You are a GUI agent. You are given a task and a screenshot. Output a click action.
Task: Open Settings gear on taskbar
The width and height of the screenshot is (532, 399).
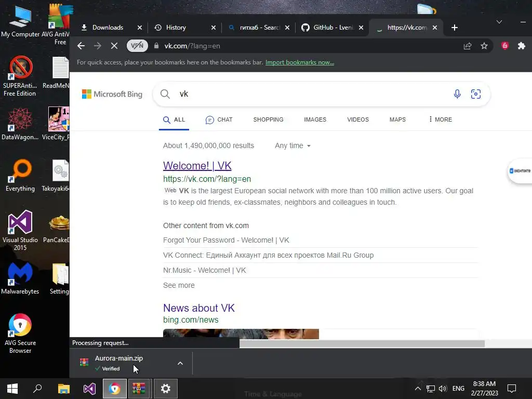[x=166, y=389]
